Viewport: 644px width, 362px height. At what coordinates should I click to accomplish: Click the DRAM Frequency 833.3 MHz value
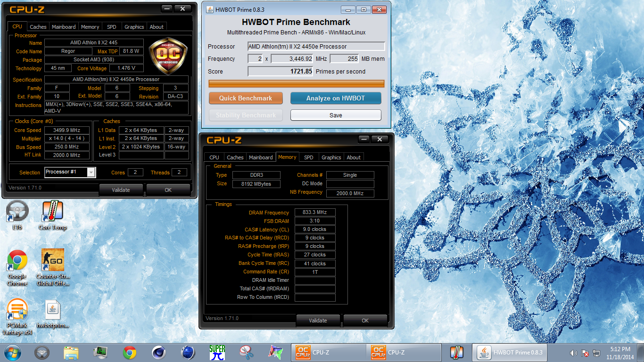coord(315,213)
